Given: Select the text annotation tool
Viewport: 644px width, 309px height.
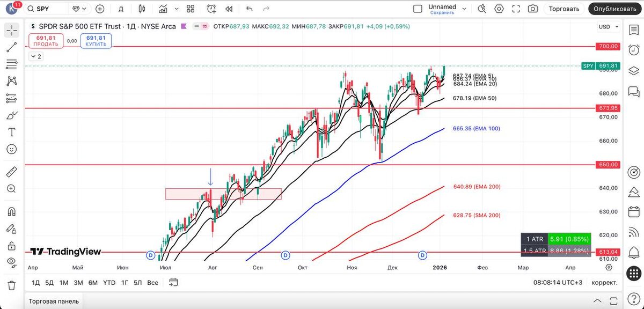Looking at the screenshot, I should click(12, 132).
